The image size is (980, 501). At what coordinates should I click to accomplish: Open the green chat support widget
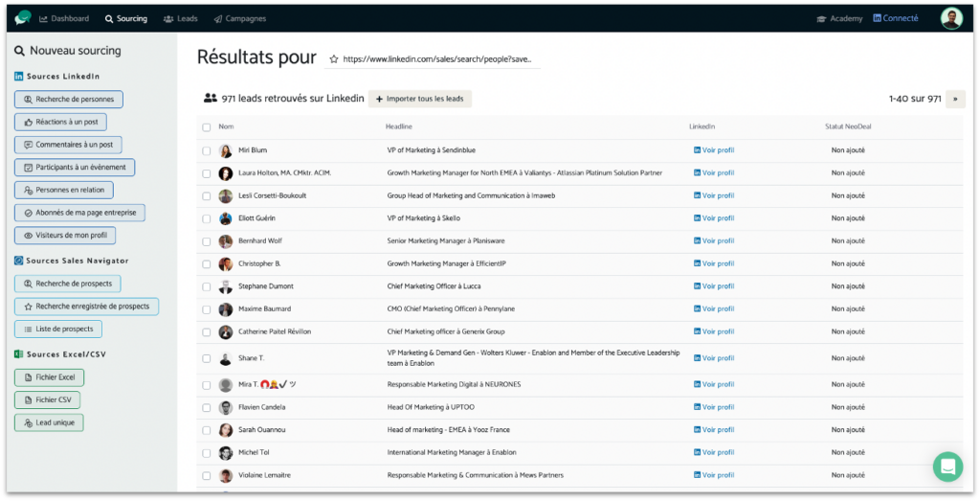(947, 467)
